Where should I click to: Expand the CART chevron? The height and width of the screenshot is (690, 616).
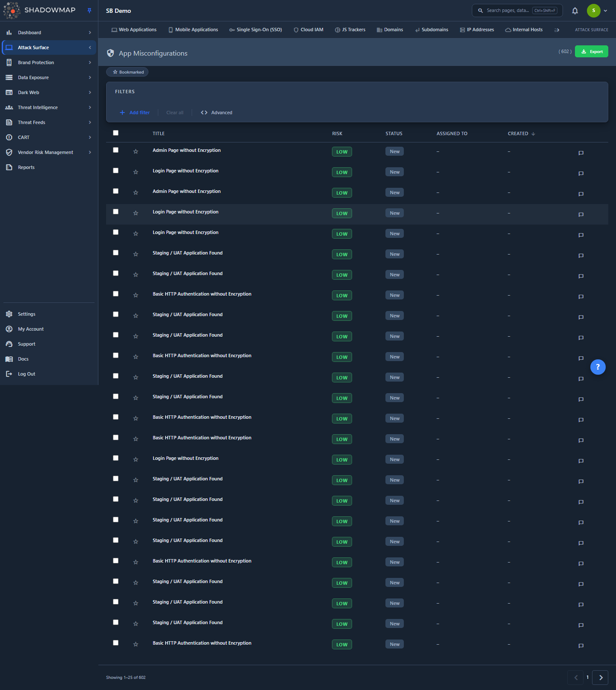tap(90, 137)
